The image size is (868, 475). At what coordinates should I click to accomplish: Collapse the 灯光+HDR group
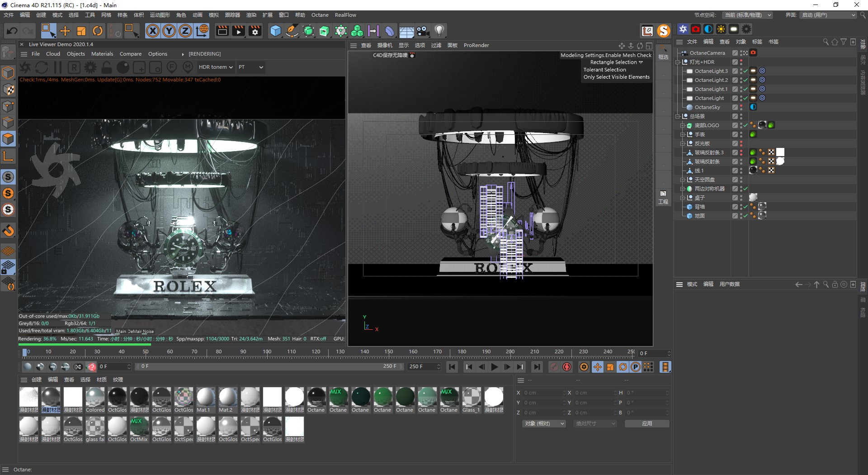coord(678,62)
